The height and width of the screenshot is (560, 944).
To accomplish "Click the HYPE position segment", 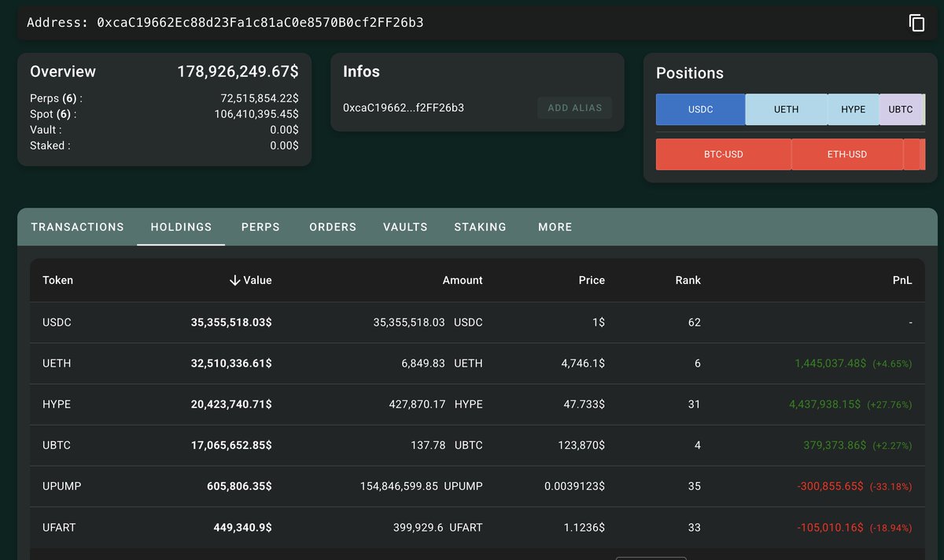I will click(x=853, y=109).
